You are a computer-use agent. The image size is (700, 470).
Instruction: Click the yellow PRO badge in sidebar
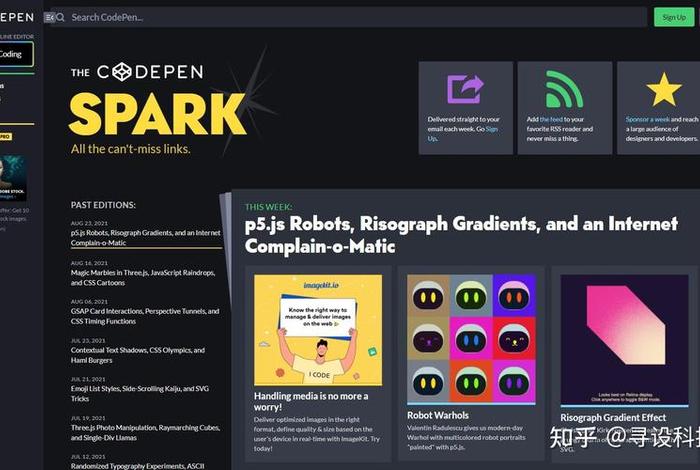(x=5, y=137)
